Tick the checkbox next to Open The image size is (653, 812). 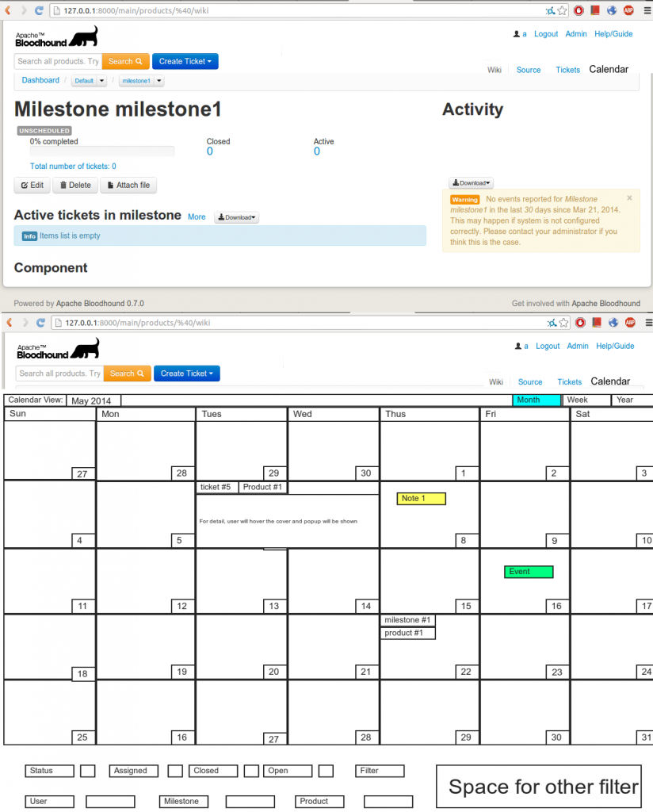coord(326,771)
